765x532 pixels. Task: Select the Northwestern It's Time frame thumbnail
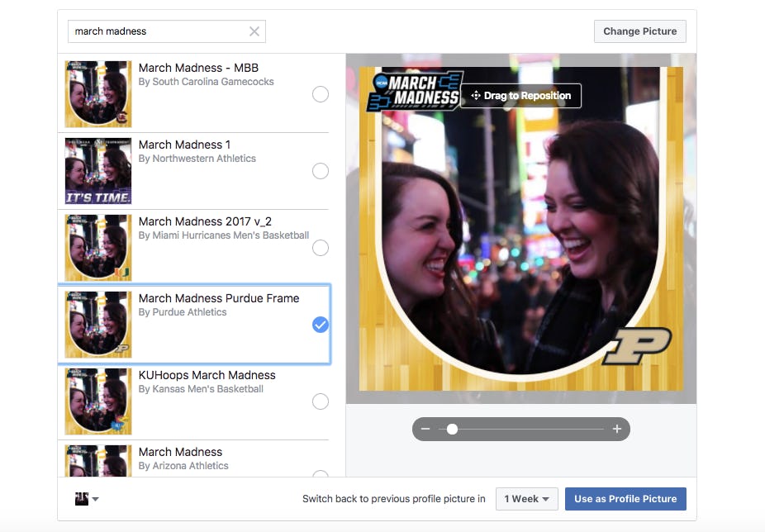click(98, 171)
